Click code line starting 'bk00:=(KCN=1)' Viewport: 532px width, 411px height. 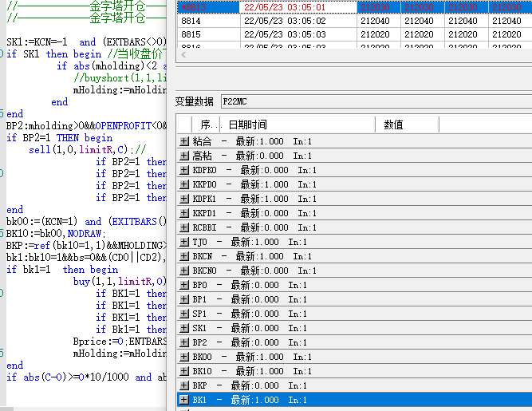pyautogui.click(x=86, y=222)
